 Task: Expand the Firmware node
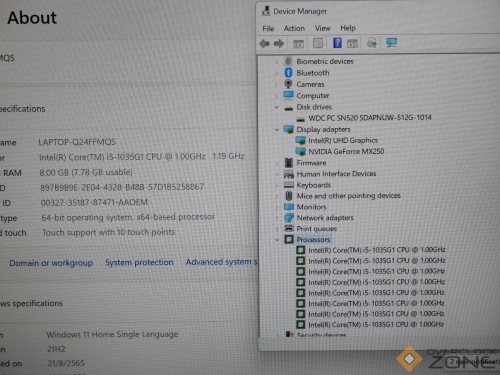click(277, 163)
